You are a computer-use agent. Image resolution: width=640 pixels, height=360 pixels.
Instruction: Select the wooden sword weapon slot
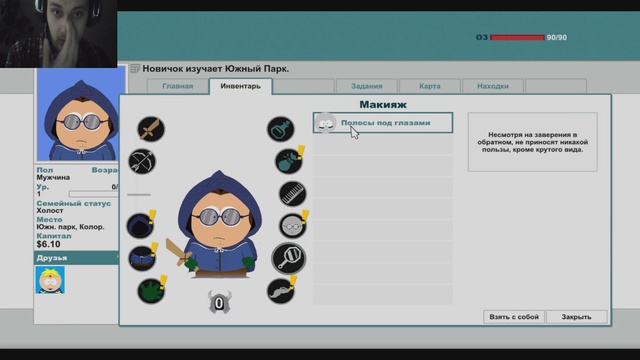(x=151, y=129)
